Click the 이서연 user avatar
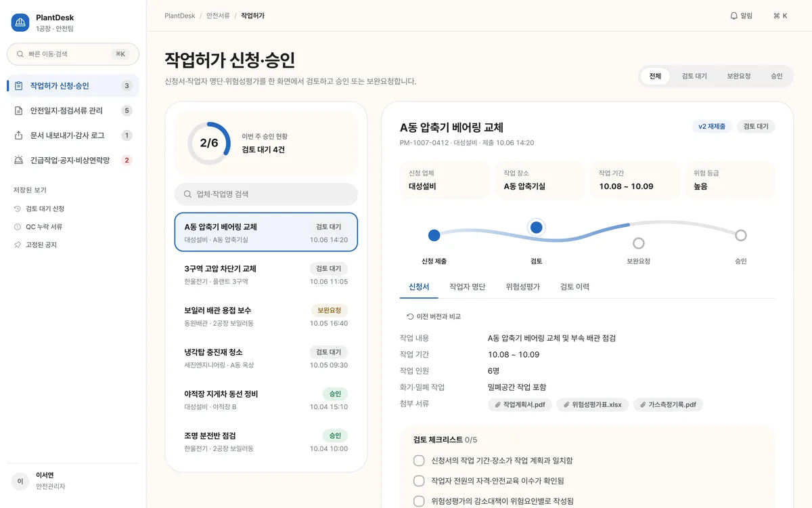812x508 pixels. point(20,481)
